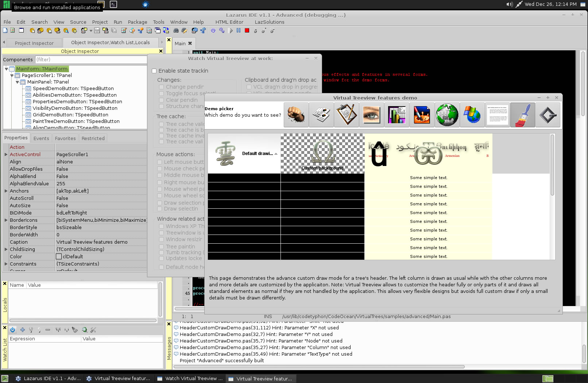Click the volume speaker icon in system tray
Image resolution: width=588 pixels, height=383 pixels.
pyautogui.click(x=509, y=4)
